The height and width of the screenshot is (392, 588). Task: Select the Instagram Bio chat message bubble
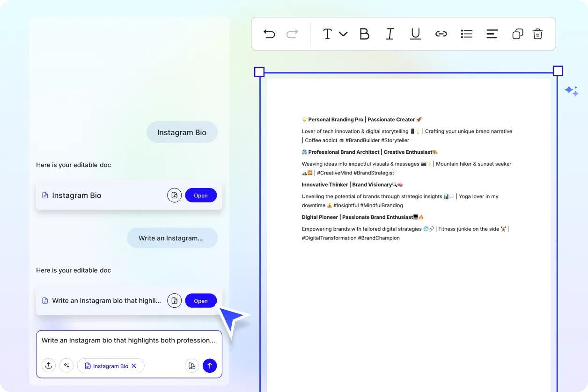pyautogui.click(x=182, y=132)
